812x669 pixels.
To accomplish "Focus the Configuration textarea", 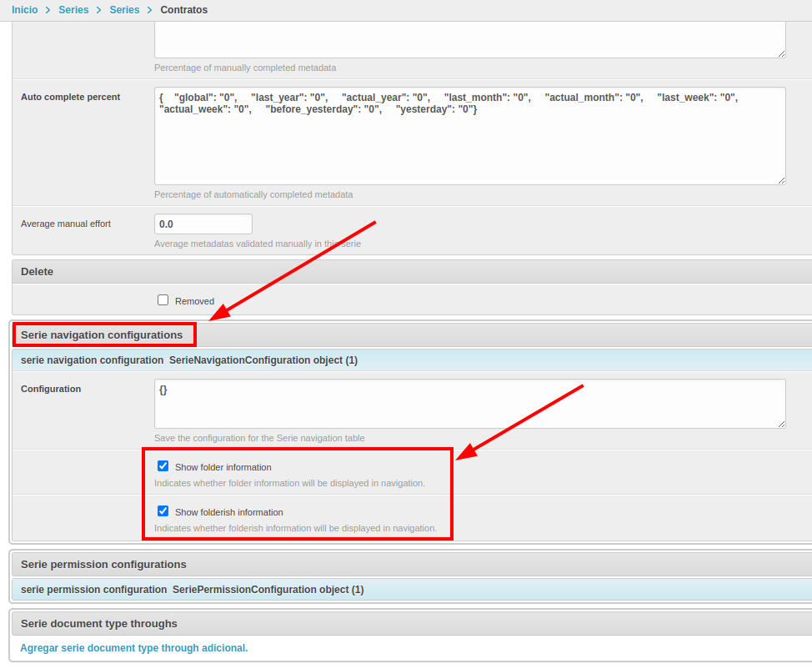I will point(469,404).
